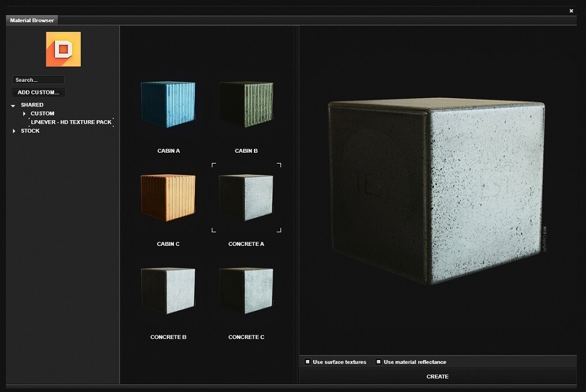
Task: Expand the STOCK category arrow
Action: click(14, 131)
